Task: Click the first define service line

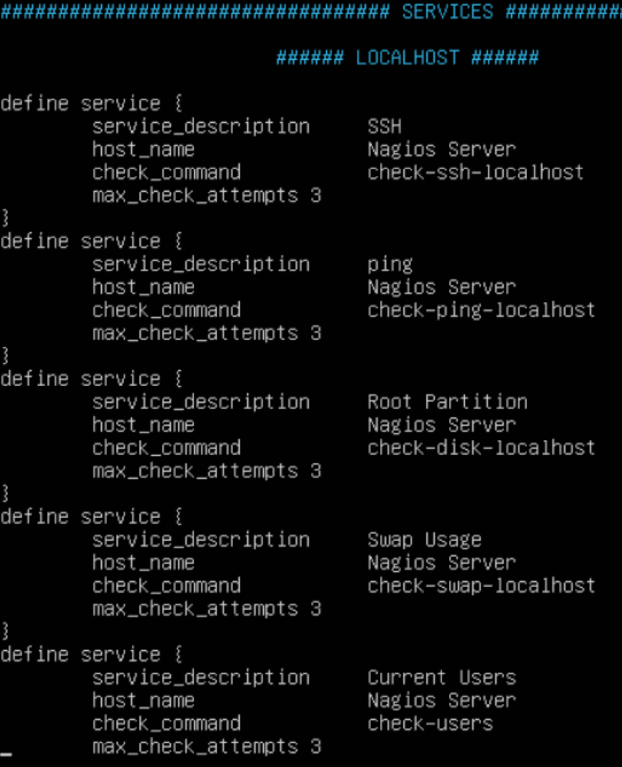Action: pyautogui.click(x=92, y=104)
